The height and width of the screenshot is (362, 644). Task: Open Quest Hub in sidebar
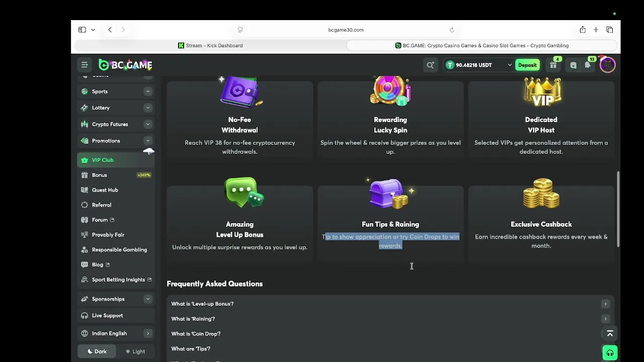pyautogui.click(x=116, y=190)
